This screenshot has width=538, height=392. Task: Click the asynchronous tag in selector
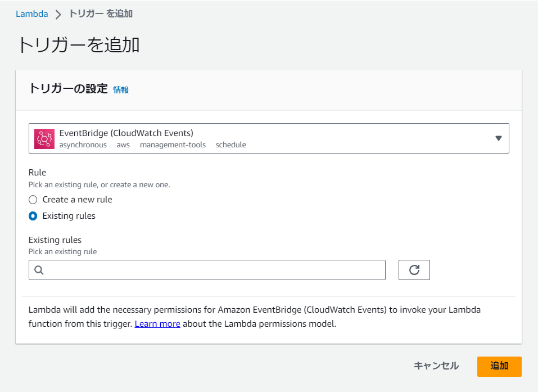83,145
